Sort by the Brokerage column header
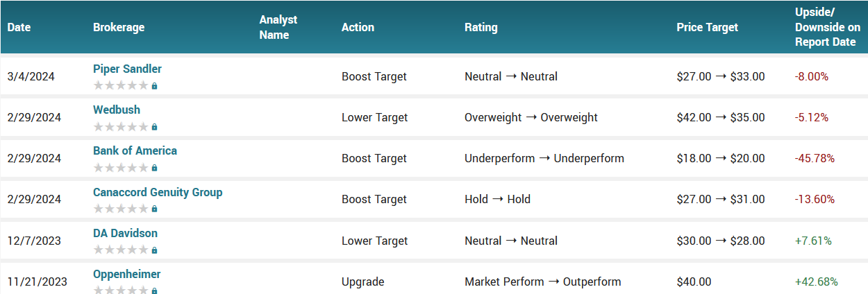The image size is (868, 294). point(119,28)
